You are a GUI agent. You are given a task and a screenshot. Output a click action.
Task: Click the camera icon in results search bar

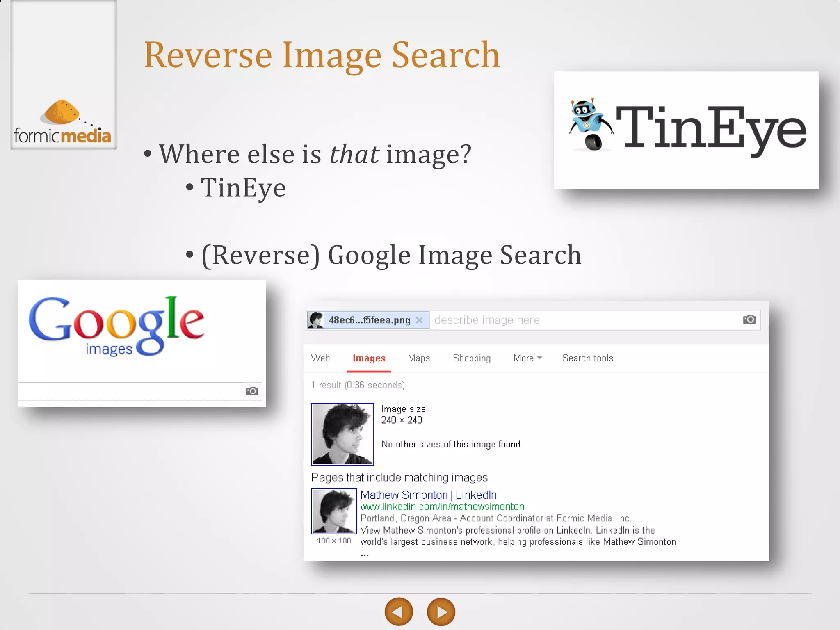pyautogui.click(x=749, y=320)
